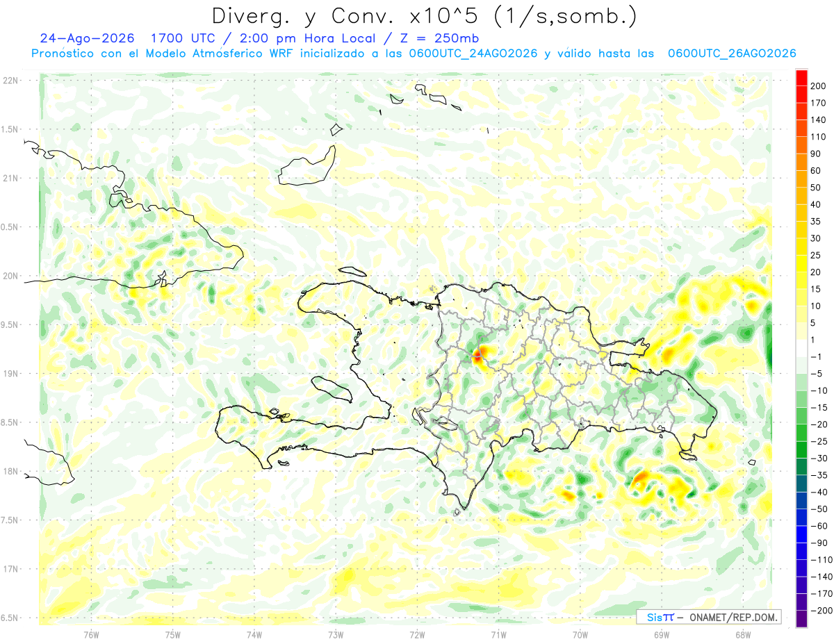Click the '-5' color scale label

[818, 374]
